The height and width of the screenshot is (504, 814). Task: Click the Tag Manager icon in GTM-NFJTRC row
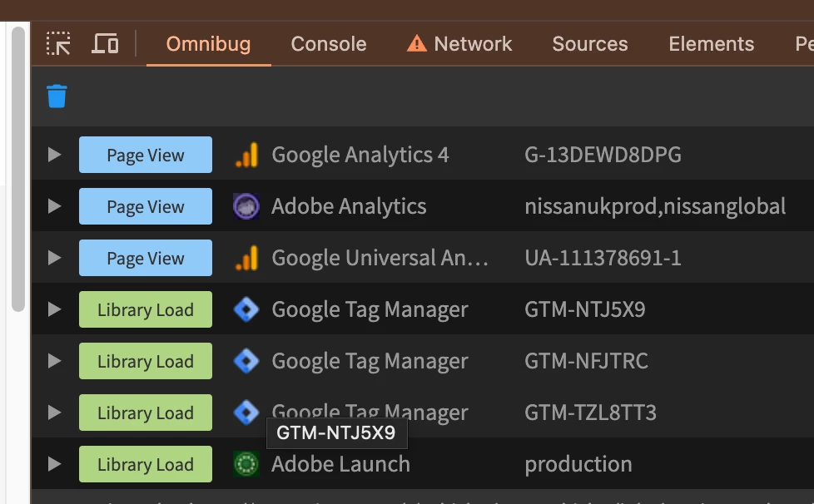tap(246, 361)
